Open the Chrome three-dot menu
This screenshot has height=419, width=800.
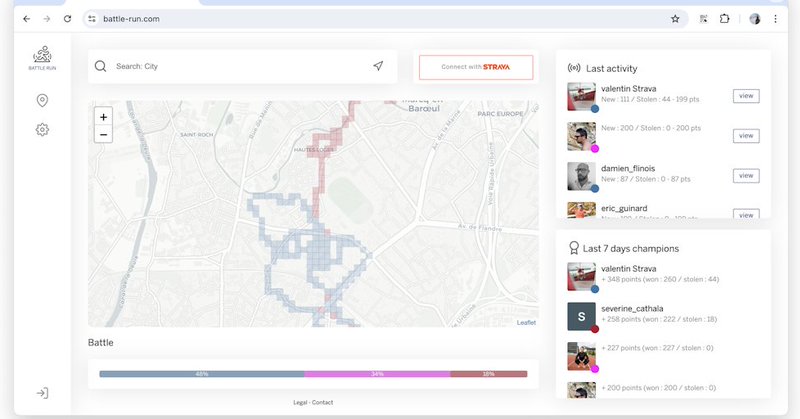[776, 19]
